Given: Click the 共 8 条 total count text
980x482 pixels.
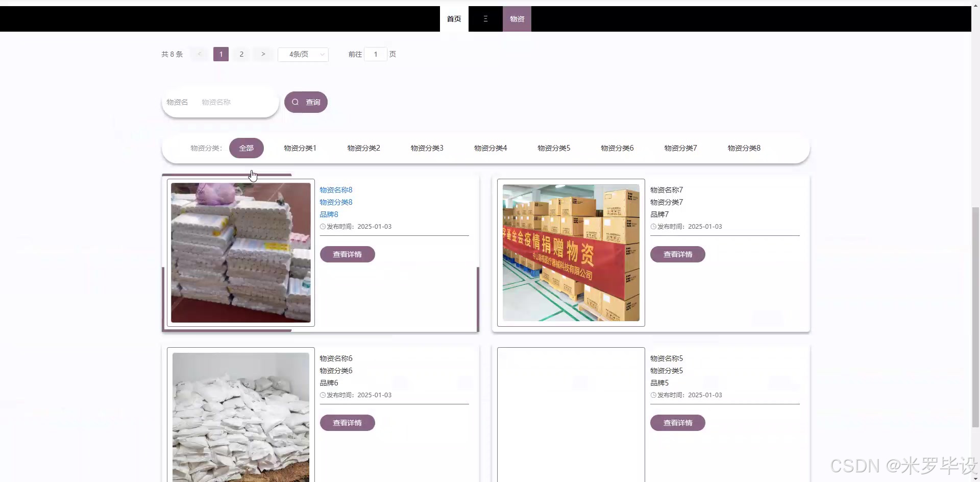Looking at the screenshot, I should coord(172,54).
